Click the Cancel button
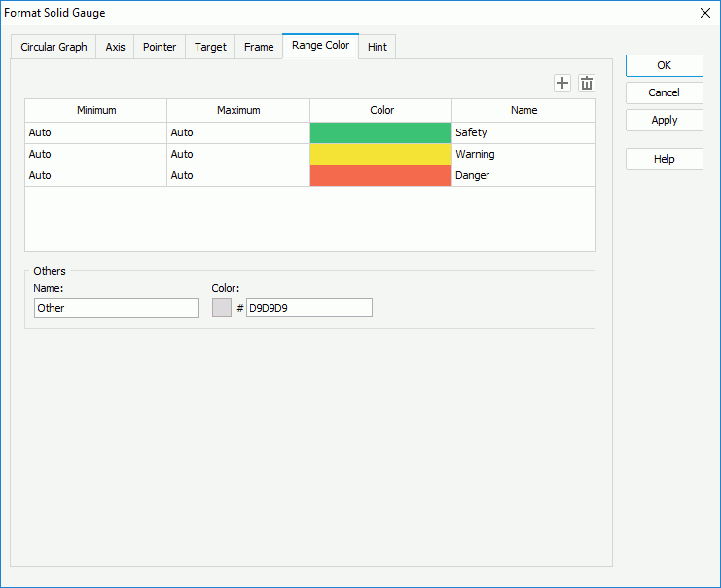 click(664, 92)
